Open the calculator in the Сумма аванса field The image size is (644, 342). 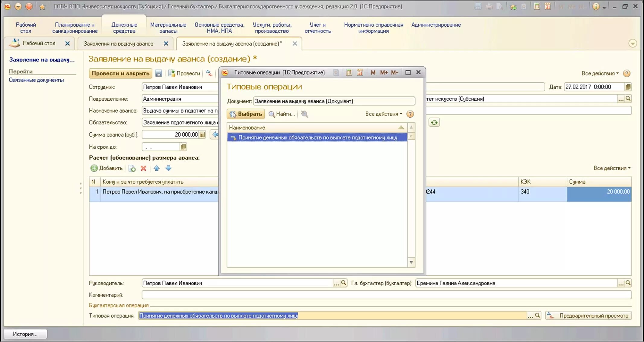point(202,135)
